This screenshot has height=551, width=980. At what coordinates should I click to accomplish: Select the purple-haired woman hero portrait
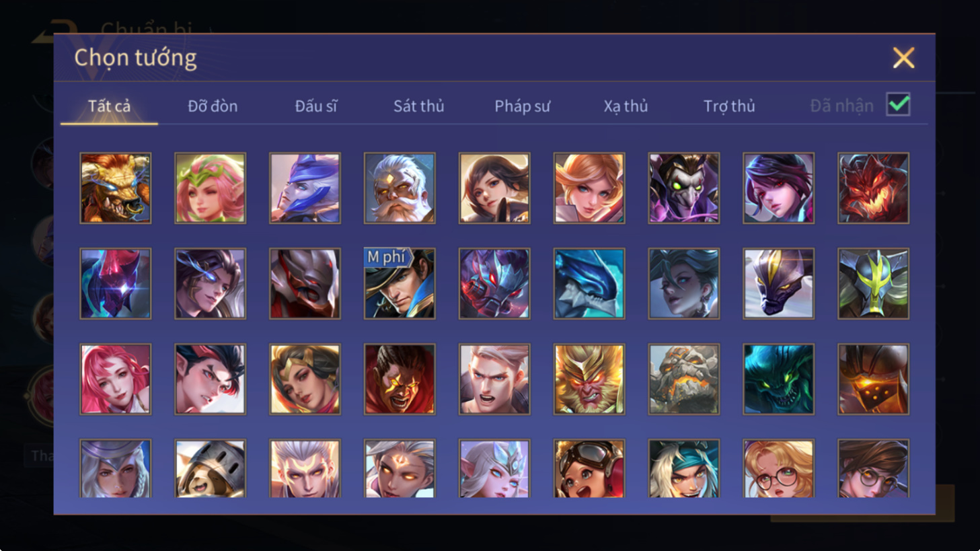[778, 188]
